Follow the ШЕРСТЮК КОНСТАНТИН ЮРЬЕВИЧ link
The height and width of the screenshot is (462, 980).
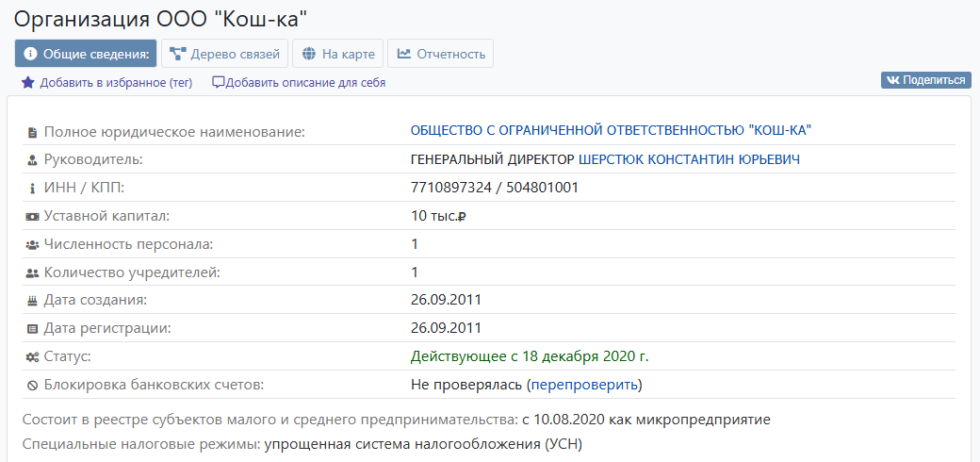(x=689, y=159)
